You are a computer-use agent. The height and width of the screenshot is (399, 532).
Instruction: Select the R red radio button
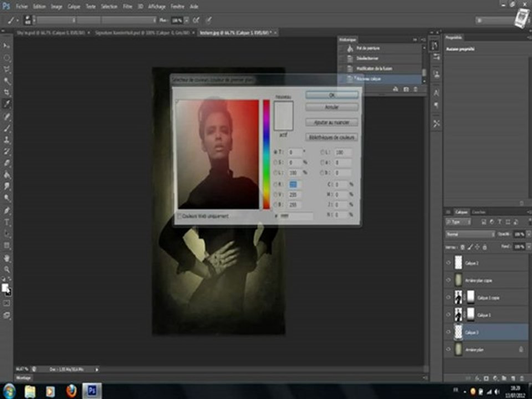click(275, 184)
